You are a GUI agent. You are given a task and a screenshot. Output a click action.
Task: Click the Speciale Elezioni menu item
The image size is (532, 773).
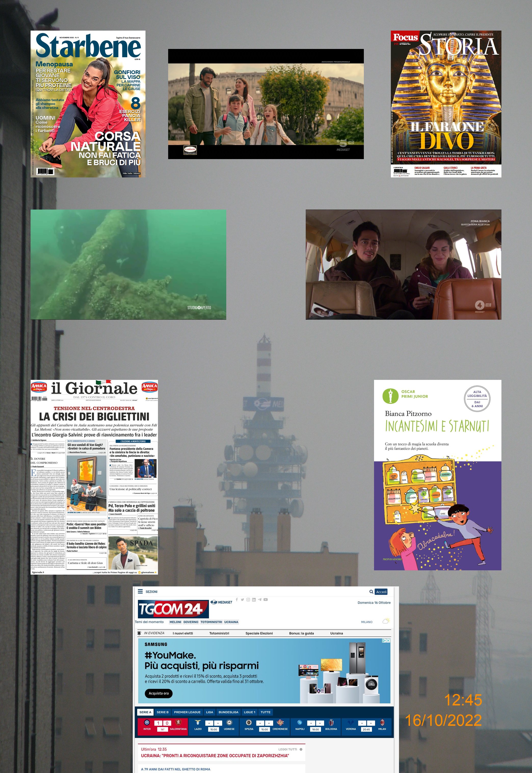(x=259, y=633)
